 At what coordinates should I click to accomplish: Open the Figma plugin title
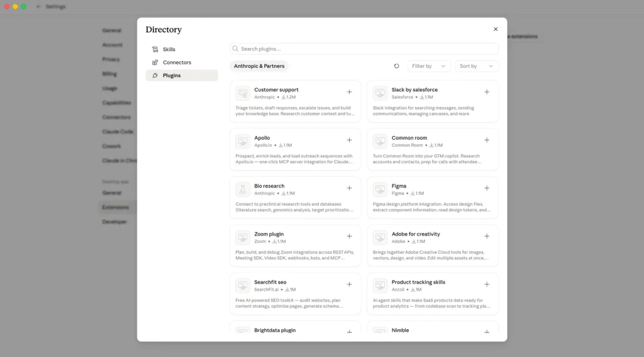click(399, 186)
